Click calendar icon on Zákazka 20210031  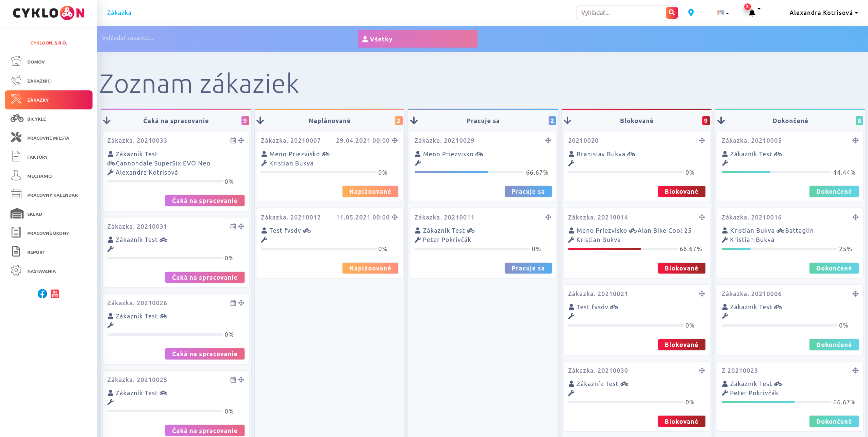233,226
